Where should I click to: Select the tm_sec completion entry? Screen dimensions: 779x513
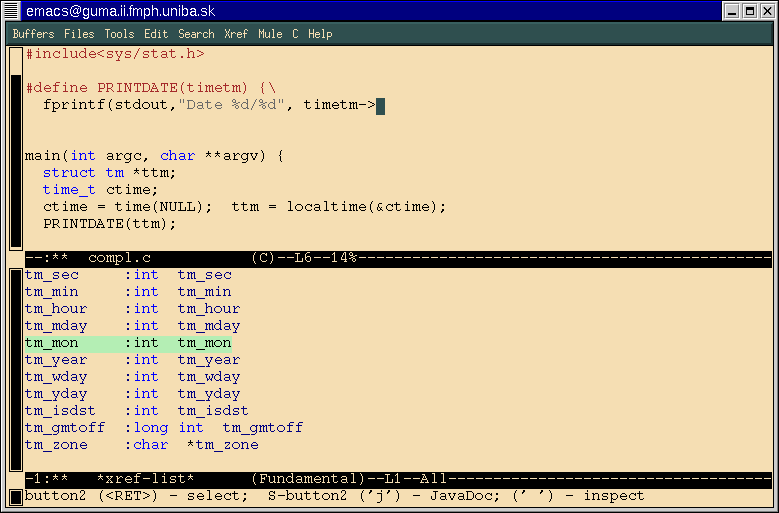click(128, 275)
